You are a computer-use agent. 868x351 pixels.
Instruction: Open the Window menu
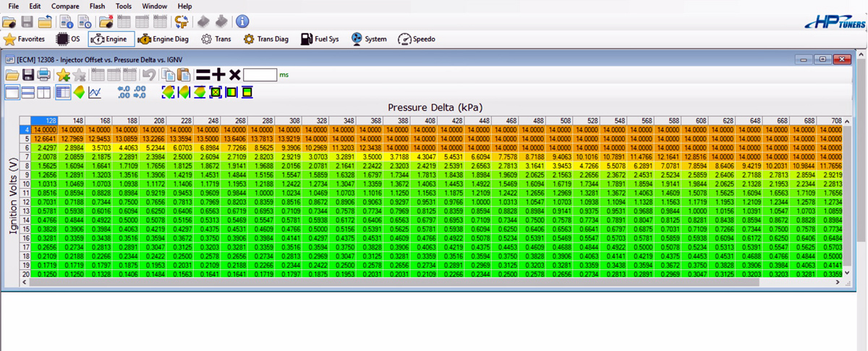point(154,6)
